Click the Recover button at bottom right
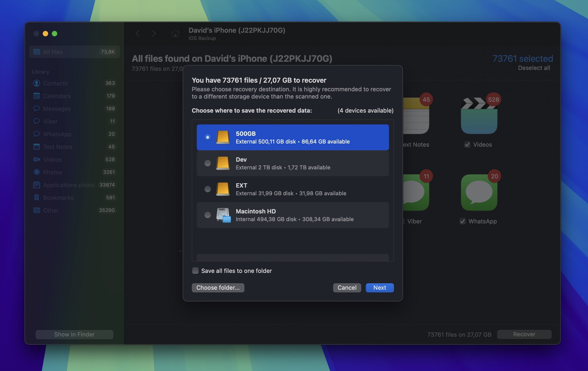Screen dimensions: 588x371 tap(524, 334)
